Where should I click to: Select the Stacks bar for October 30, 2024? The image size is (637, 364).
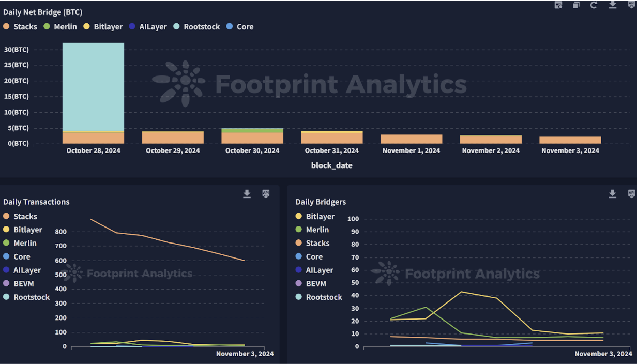(252, 138)
